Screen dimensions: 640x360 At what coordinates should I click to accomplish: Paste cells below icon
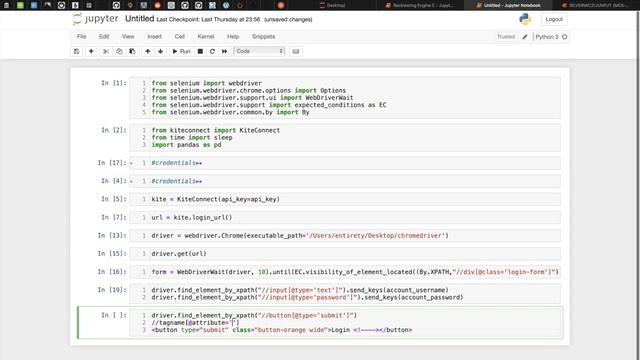132,51
